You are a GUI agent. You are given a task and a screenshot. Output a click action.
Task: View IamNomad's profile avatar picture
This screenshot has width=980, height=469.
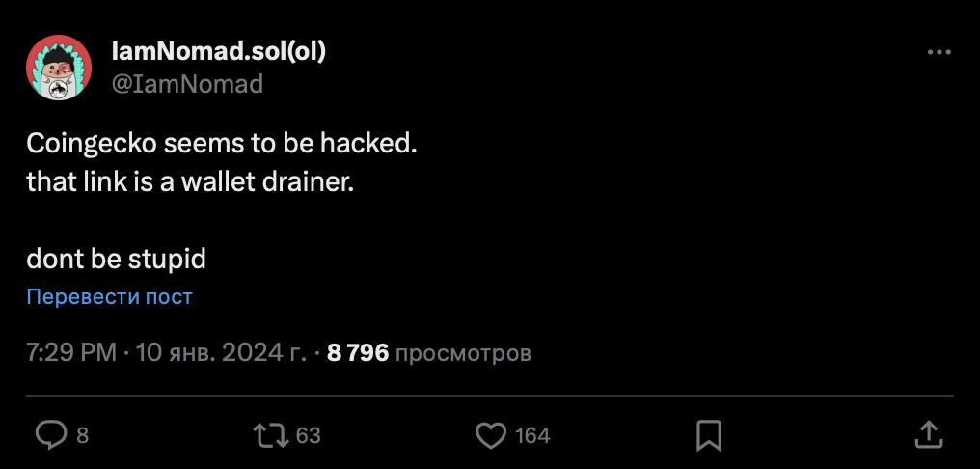[x=59, y=68]
